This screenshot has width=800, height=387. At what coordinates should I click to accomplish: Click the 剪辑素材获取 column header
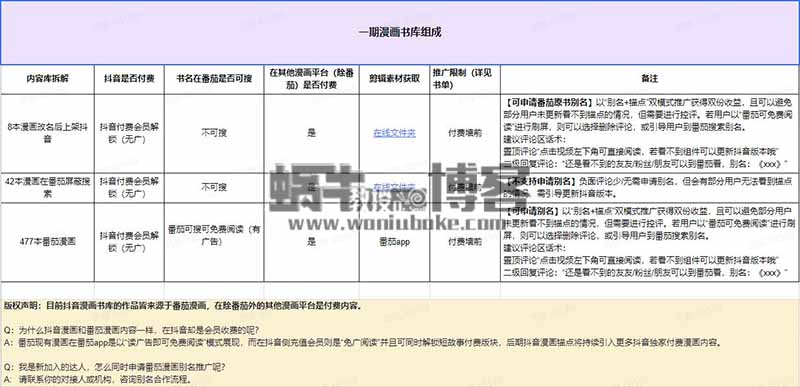pyautogui.click(x=394, y=80)
